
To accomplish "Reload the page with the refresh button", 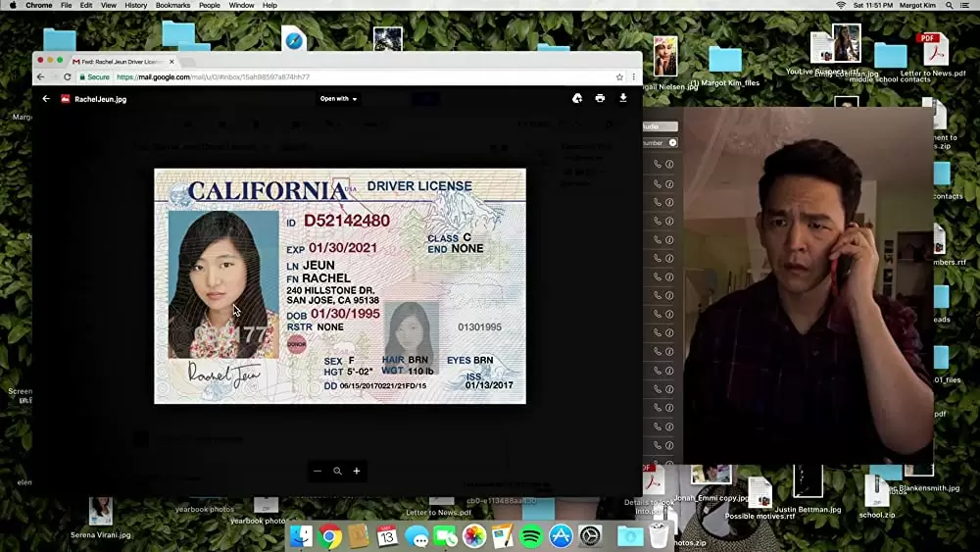I will 68,76.
